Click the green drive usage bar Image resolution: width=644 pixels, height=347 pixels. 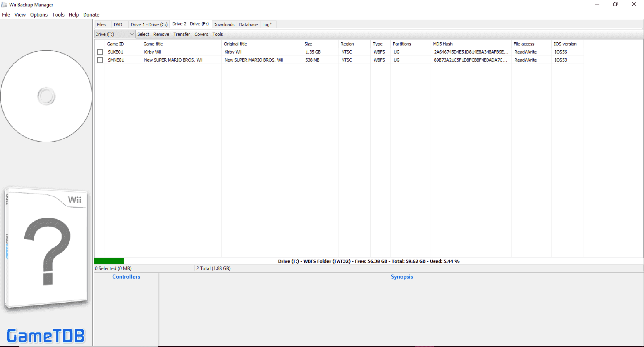point(109,261)
